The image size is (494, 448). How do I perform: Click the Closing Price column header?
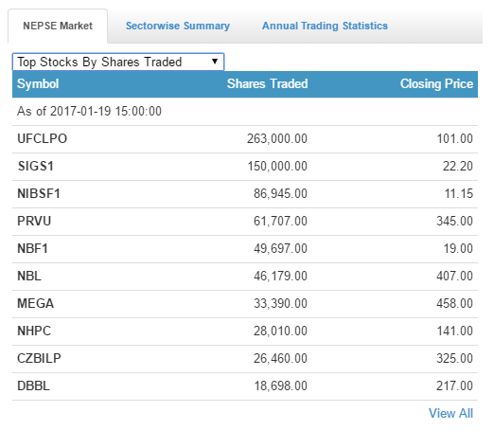pos(436,84)
